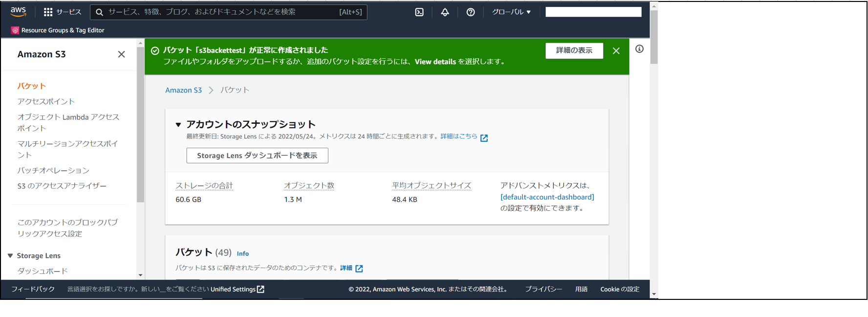This screenshot has width=868, height=317.
Task: Open the notifications bell
Action: (445, 12)
